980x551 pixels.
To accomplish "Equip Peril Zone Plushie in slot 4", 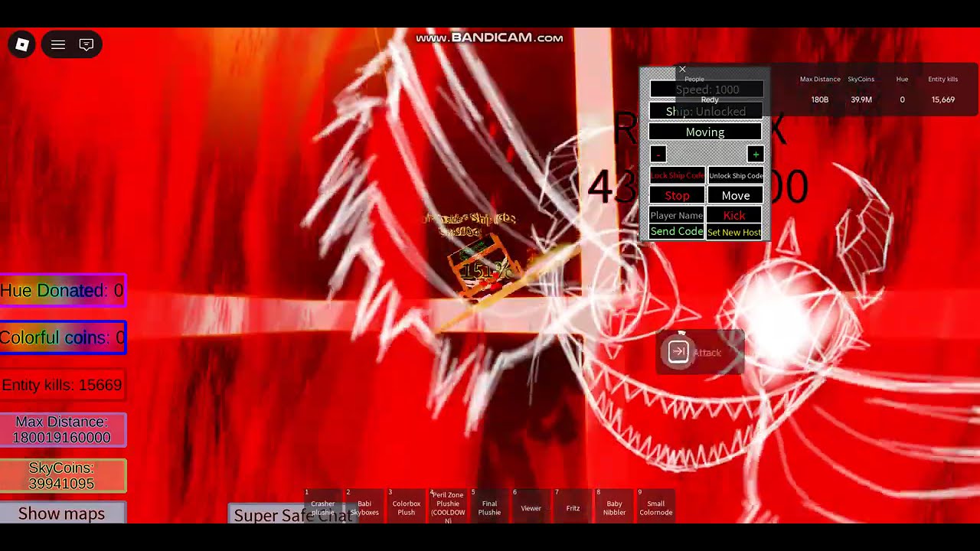I will (x=448, y=507).
